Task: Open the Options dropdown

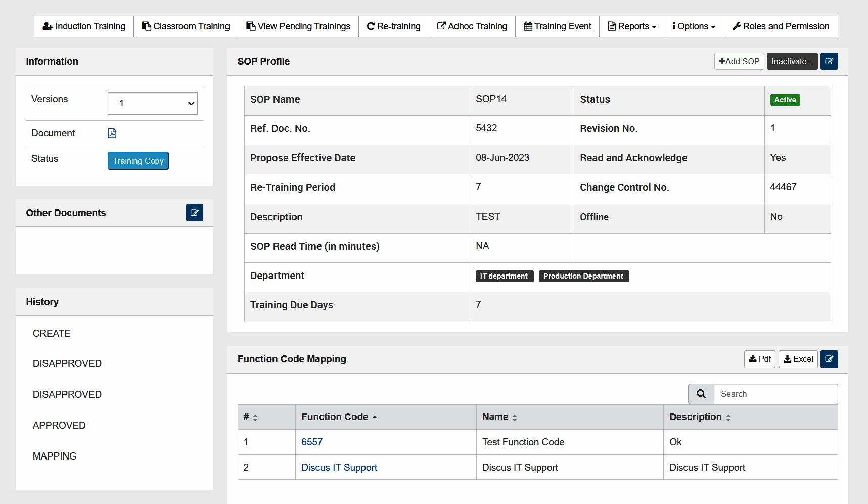Action: 694,26
